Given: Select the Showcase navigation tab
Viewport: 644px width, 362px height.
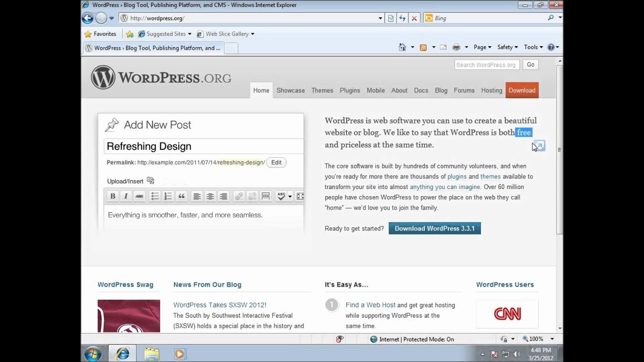Looking at the screenshot, I should coord(290,90).
